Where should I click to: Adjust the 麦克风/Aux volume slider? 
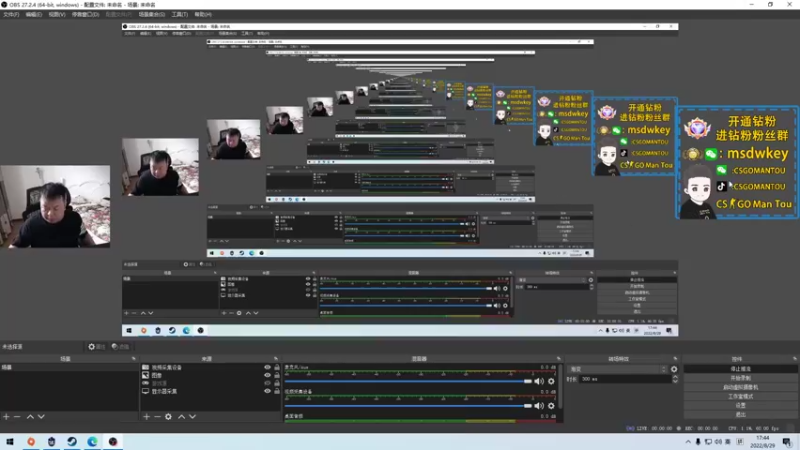408,381
